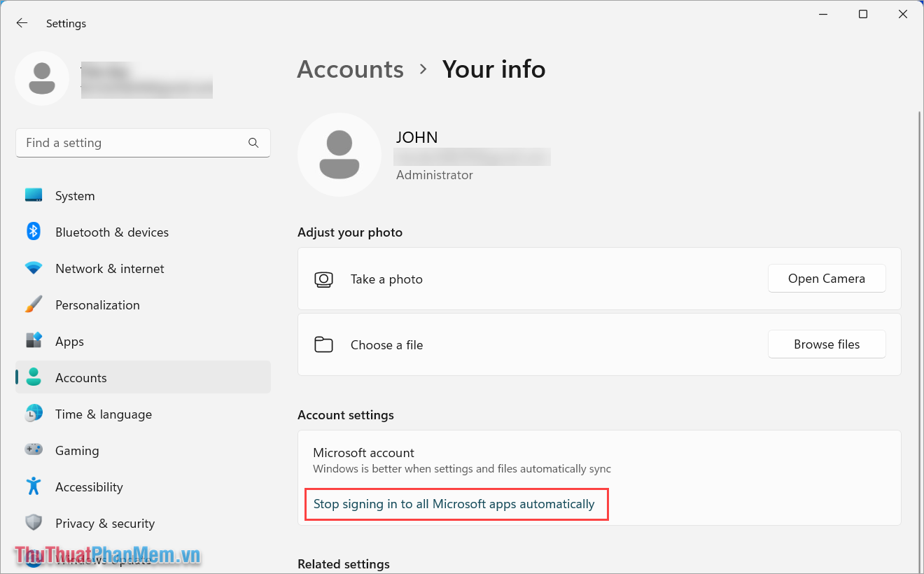Click Open Camera to take a photo

click(827, 278)
